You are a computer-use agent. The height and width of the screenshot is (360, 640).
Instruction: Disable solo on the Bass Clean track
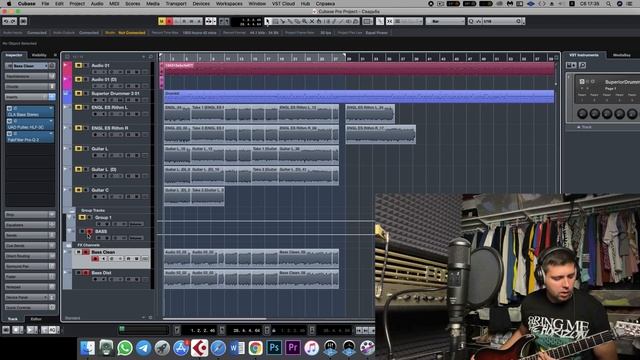click(86, 252)
